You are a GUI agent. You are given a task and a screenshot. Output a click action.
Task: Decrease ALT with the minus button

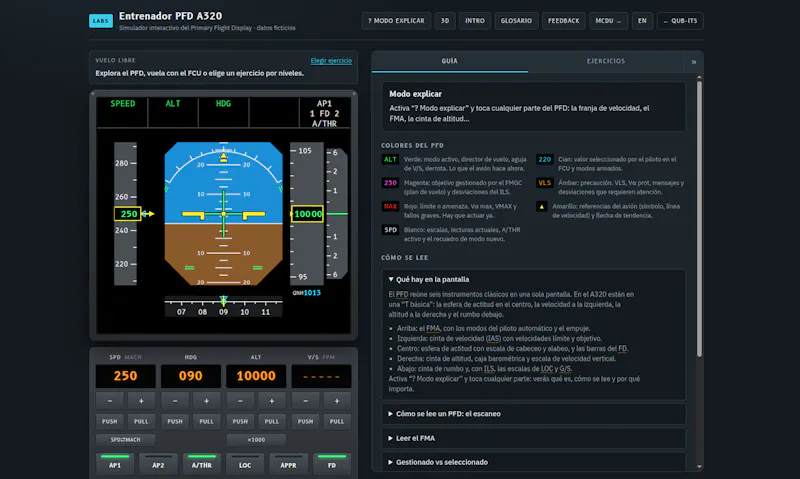[x=240, y=401]
